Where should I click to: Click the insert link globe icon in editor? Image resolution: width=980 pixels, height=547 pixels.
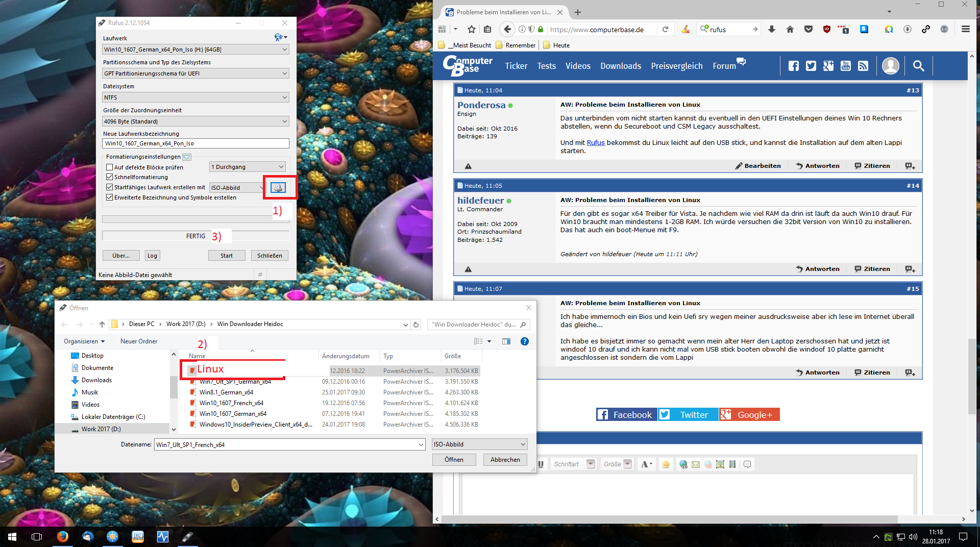pos(683,464)
